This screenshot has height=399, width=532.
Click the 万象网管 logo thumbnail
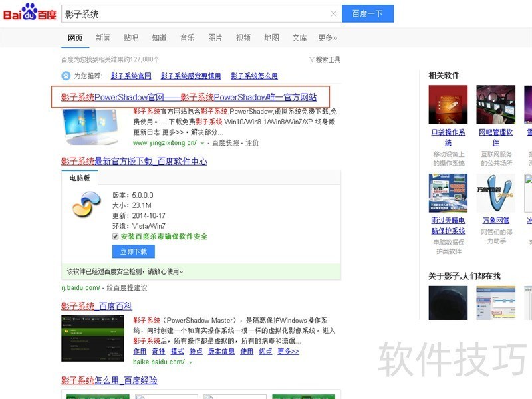coord(495,193)
